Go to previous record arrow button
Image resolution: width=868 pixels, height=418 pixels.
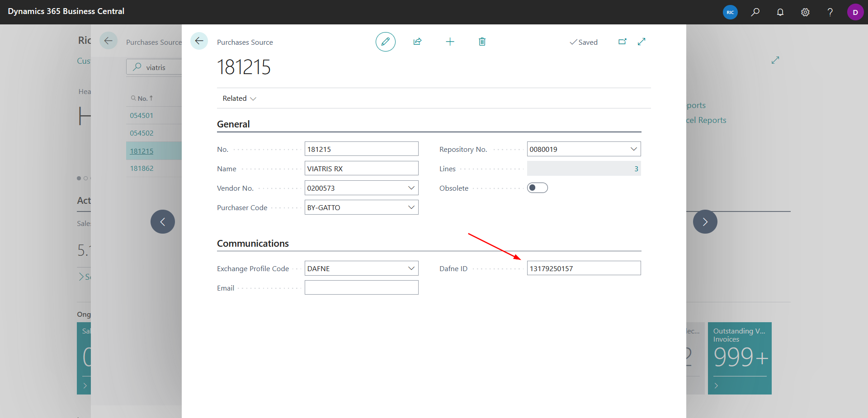coord(163,221)
